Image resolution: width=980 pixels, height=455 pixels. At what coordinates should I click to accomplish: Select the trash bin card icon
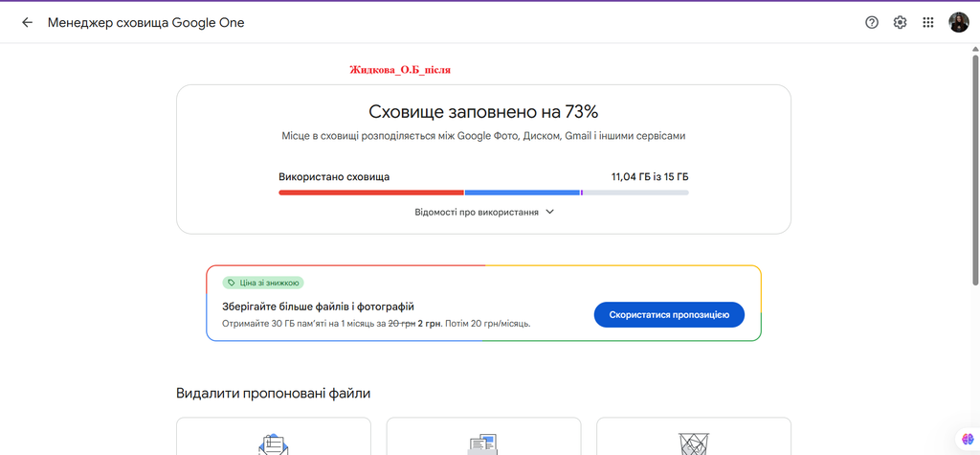click(694, 444)
